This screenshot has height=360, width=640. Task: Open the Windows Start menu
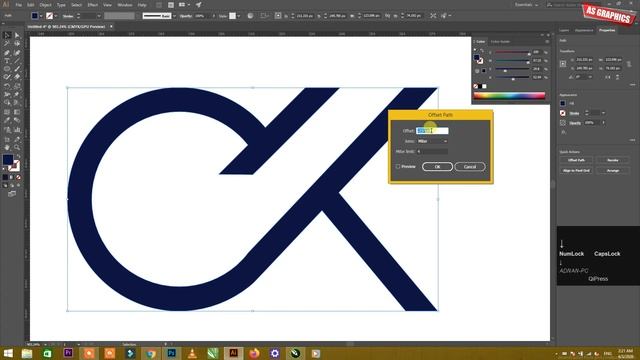point(8,353)
